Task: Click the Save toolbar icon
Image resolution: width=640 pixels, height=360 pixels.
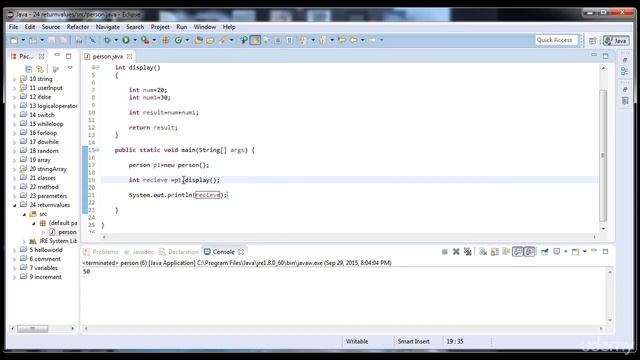Action: point(52,40)
